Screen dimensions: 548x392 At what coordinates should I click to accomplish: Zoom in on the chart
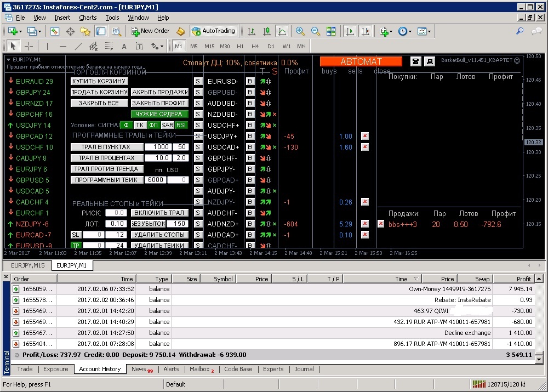coord(300,31)
